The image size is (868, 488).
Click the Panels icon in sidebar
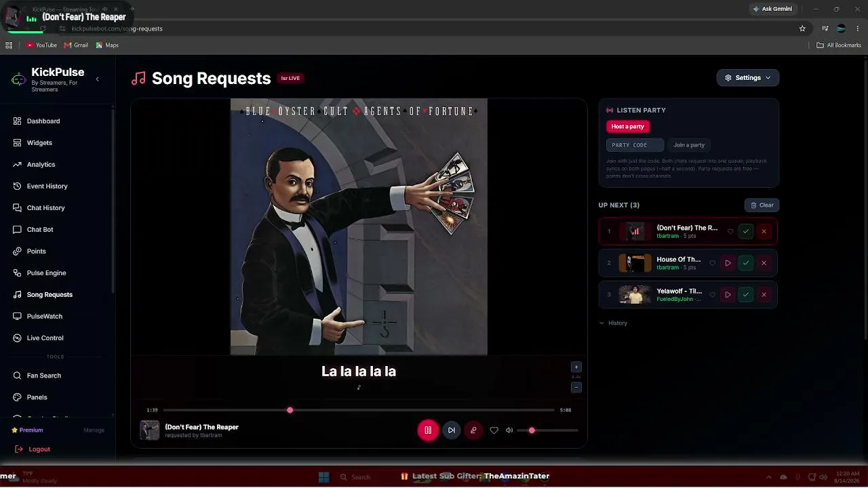click(18, 397)
